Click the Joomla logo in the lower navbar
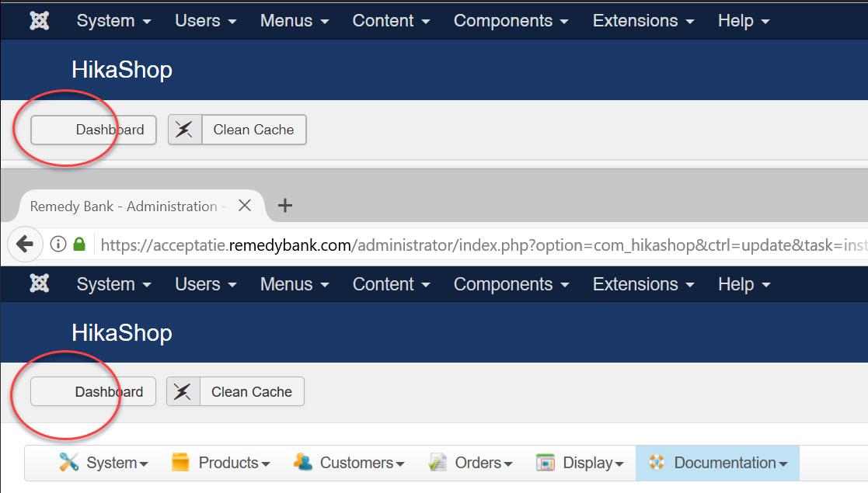The width and height of the screenshot is (868, 493). pyautogui.click(x=40, y=283)
